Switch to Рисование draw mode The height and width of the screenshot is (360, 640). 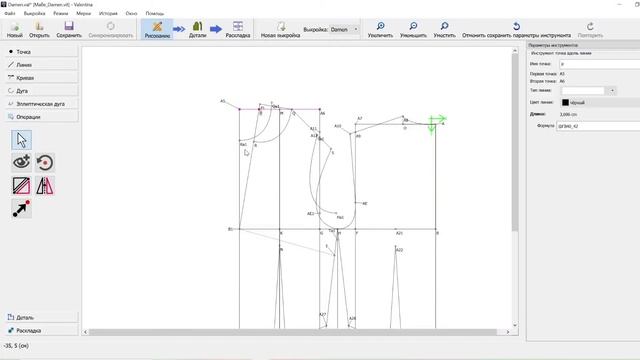click(x=157, y=30)
